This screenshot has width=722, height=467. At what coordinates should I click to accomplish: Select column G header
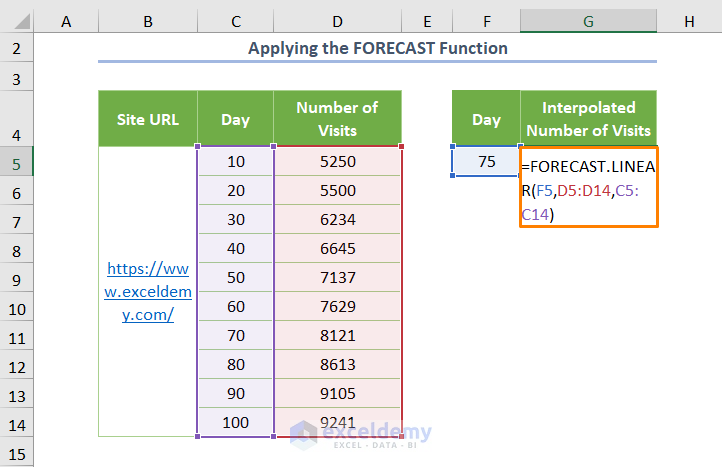click(588, 20)
